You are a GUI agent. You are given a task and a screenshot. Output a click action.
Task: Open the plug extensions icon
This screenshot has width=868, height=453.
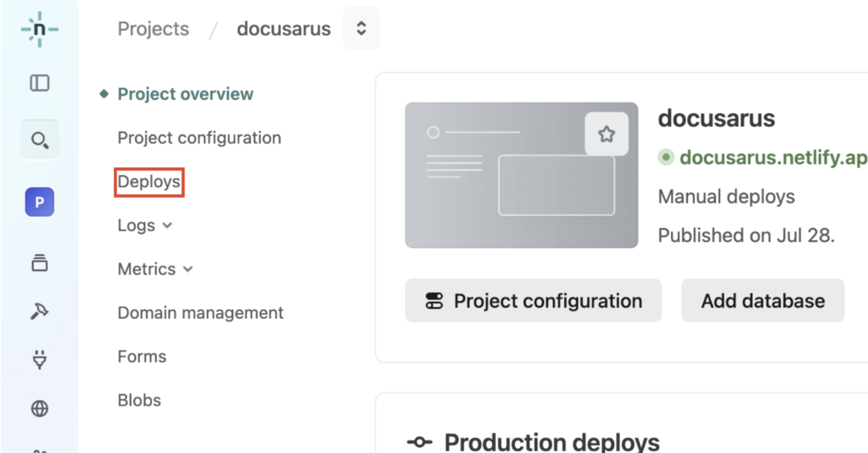click(x=39, y=360)
